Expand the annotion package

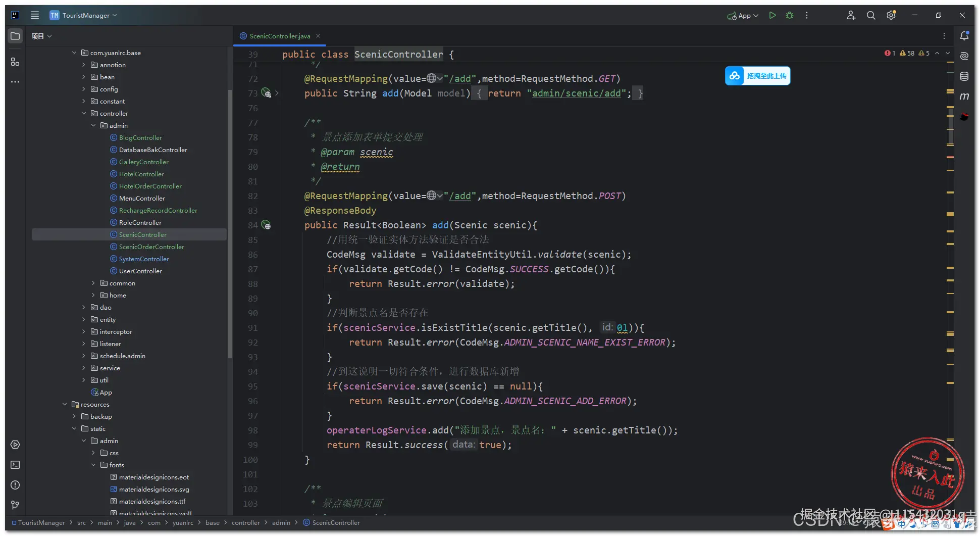(84, 65)
